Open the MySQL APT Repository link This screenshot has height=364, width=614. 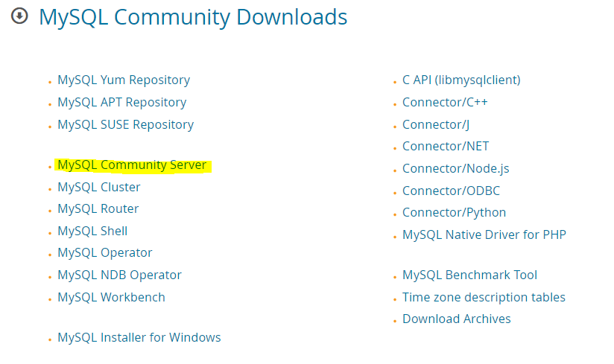(x=121, y=103)
